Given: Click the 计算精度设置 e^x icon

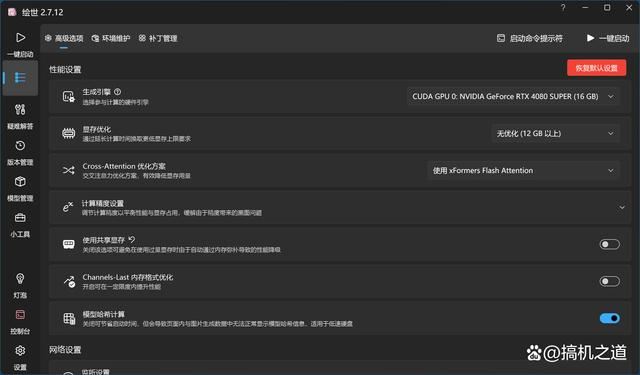Looking at the screenshot, I should point(68,207).
